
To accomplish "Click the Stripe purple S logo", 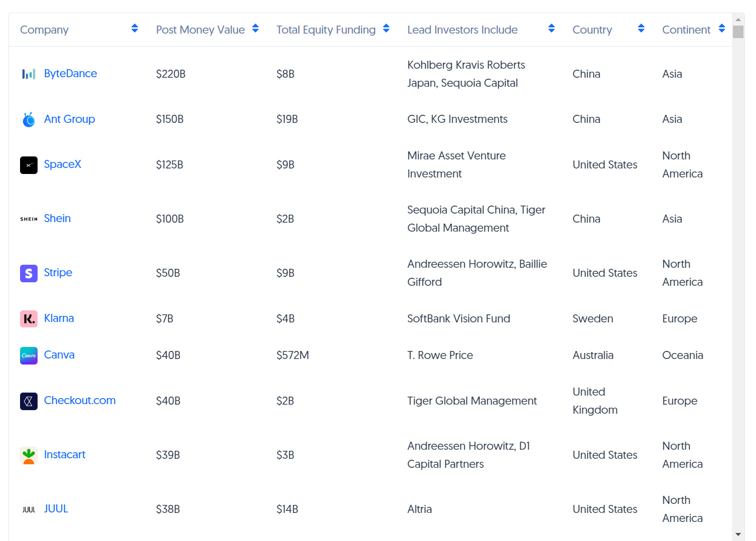I will tap(29, 273).
